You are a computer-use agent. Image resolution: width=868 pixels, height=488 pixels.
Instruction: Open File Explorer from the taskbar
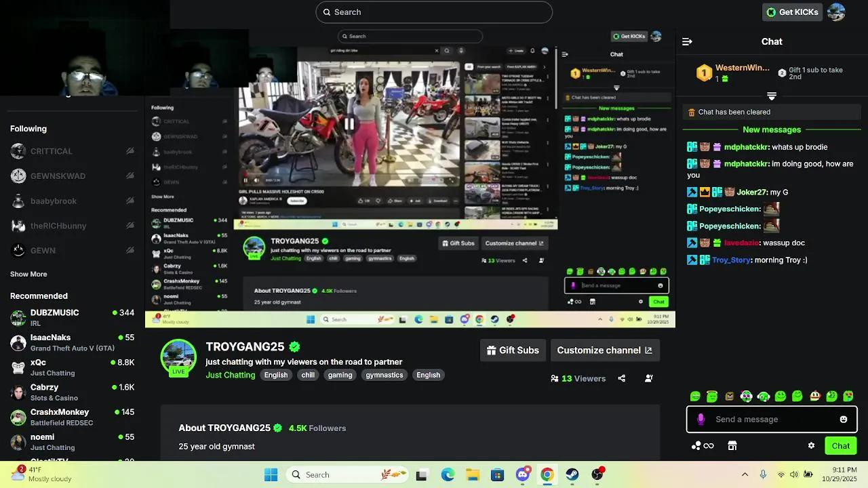click(x=473, y=475)
